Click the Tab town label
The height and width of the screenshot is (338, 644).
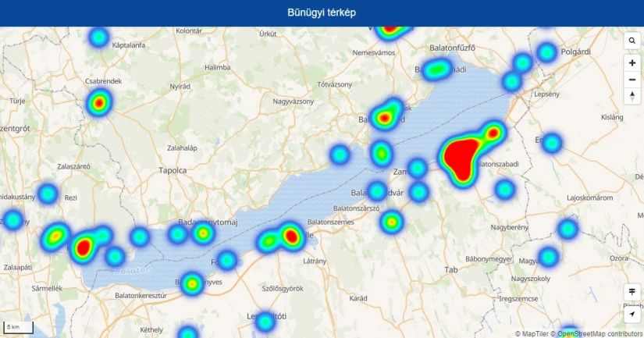[450, 269]
